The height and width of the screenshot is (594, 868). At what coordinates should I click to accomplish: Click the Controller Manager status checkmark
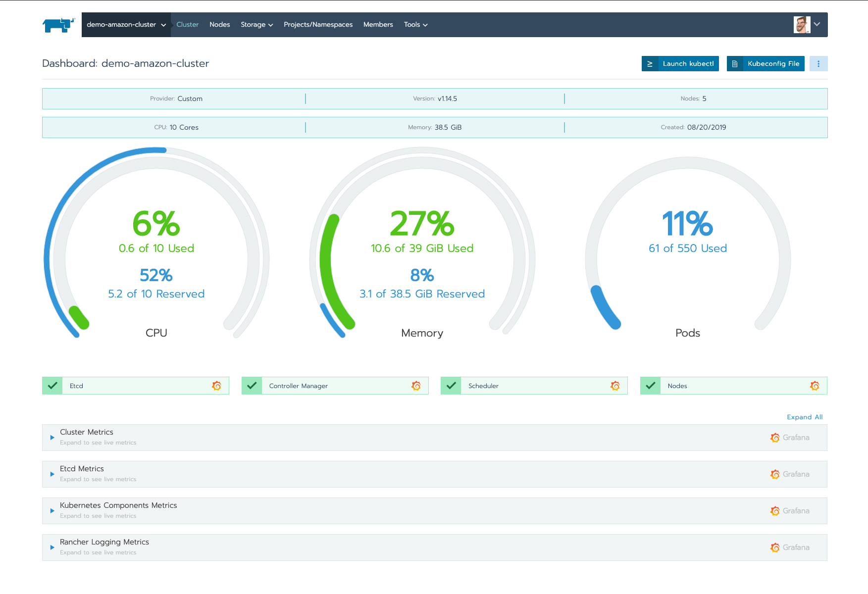click(x=252, y=386)
